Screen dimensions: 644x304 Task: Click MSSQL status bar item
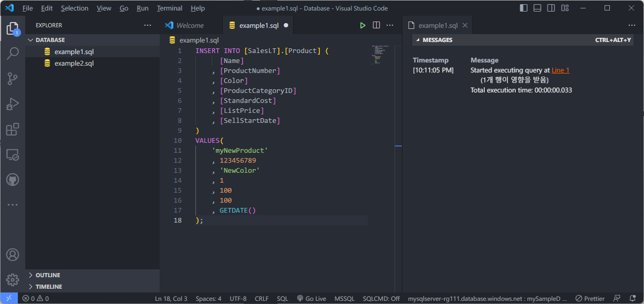(345, 298)
